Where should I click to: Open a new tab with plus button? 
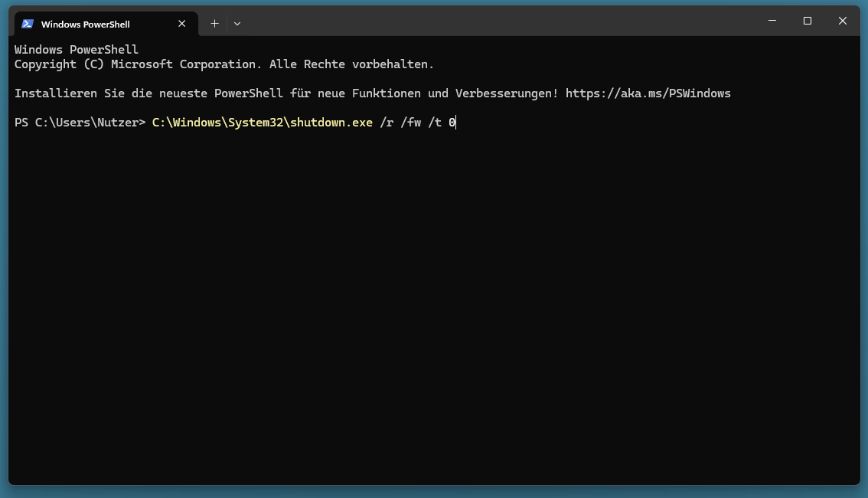coord(215,23)
